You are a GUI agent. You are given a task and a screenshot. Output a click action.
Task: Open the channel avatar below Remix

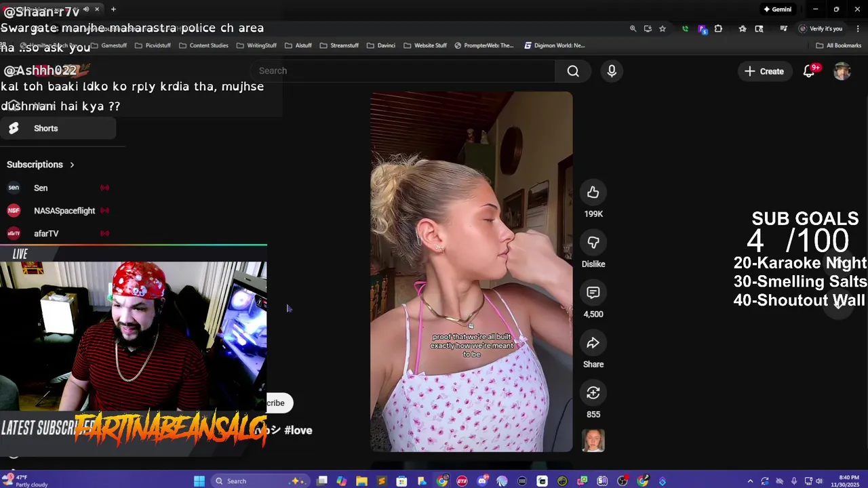tap(593, 441)
